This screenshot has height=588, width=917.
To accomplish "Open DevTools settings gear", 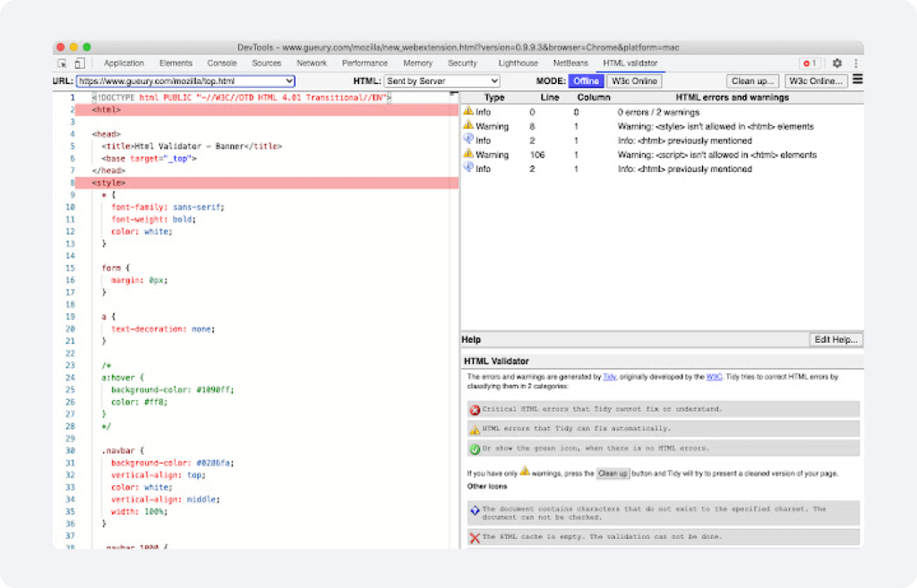I will [x=837, y=64].
